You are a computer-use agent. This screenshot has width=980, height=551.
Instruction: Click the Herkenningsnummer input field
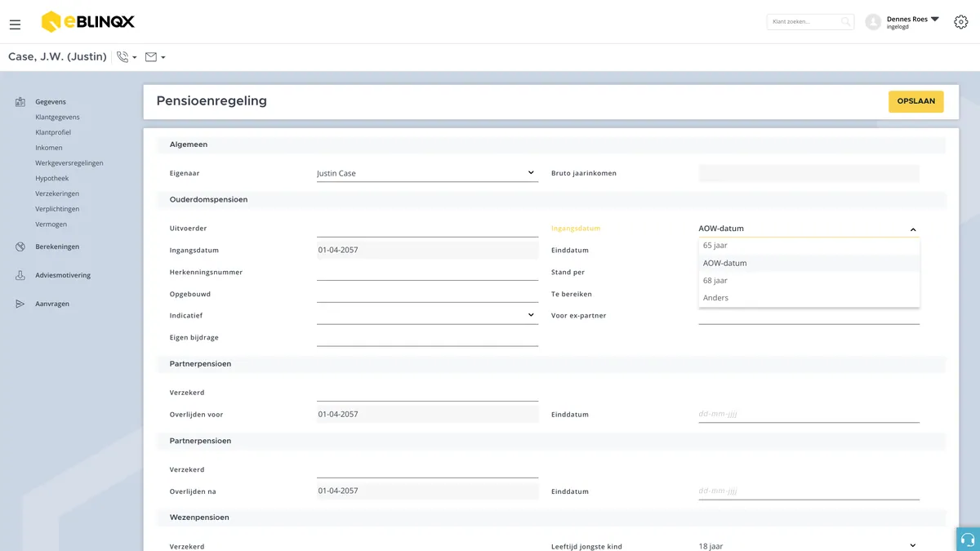coord(427,272)
